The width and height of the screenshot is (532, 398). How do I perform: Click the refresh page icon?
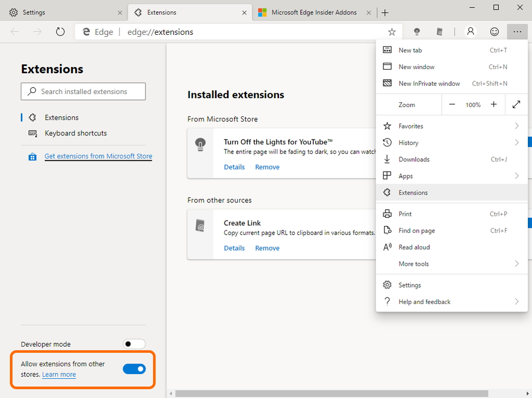[x=60, y=32]
